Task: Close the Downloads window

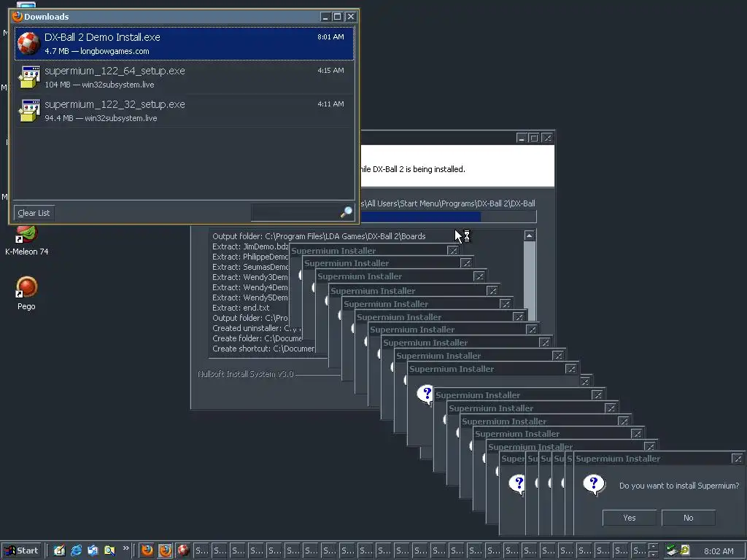Action: [x=351, y=17]
